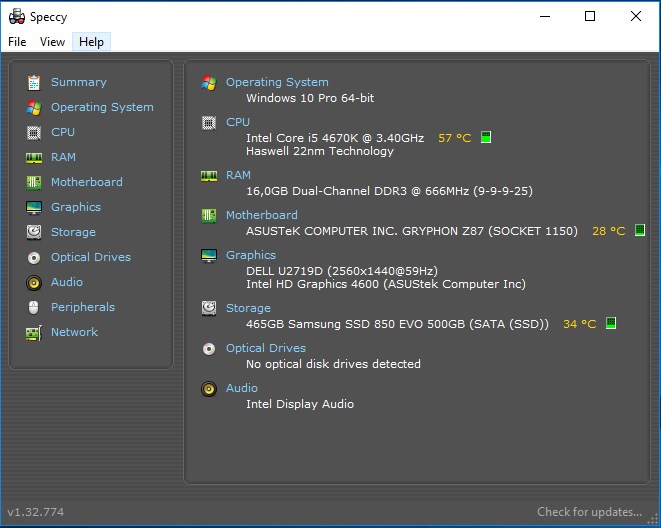The image size is (661, 528).
Task: Click the Optical Drives disc icon in summary panel
Action: tap(209, 349)
